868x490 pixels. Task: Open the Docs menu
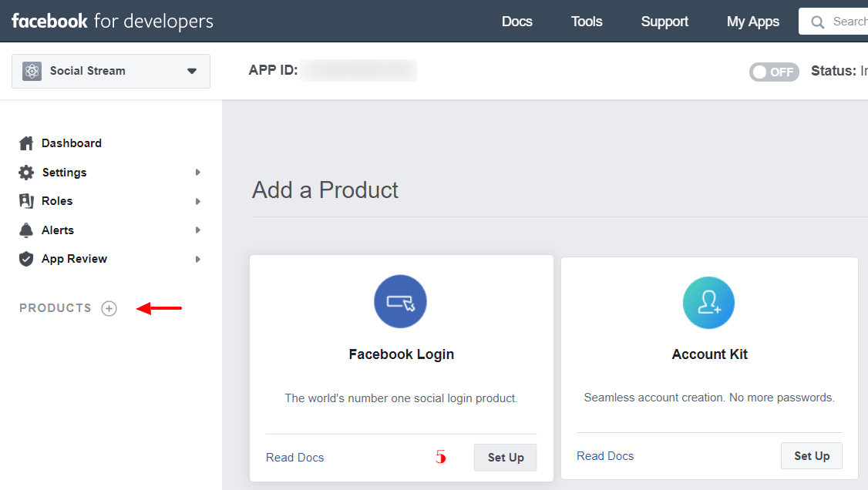tap(517, 22)
